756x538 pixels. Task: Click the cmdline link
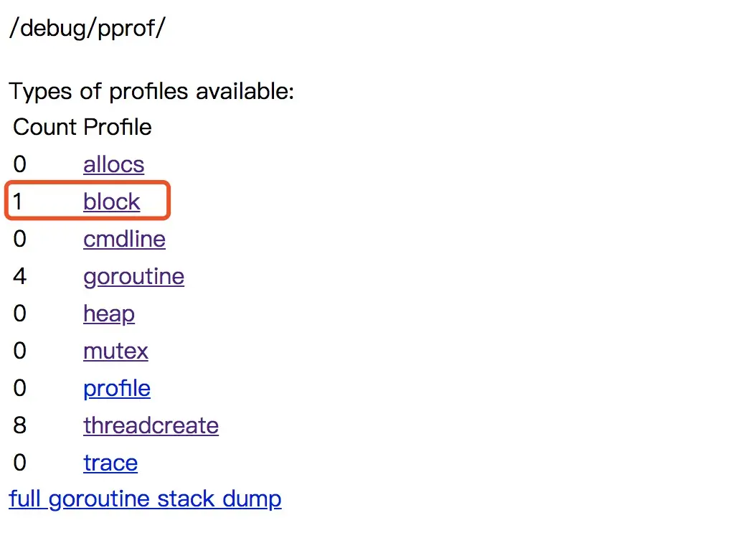[124, 240]
